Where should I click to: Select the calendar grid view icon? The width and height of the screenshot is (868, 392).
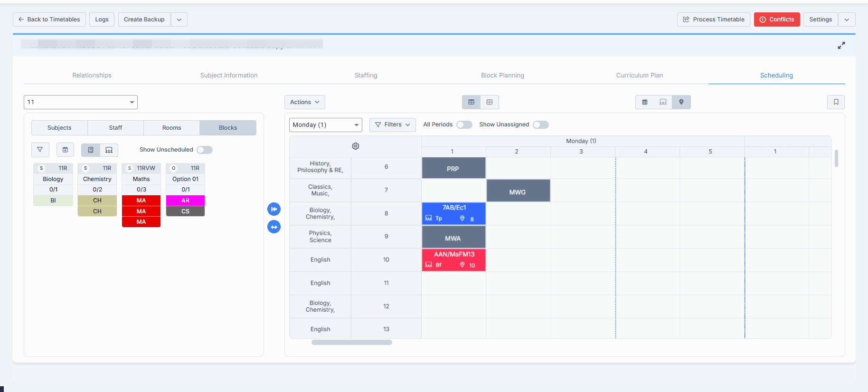pyautogui.click(x=645, y=102)
